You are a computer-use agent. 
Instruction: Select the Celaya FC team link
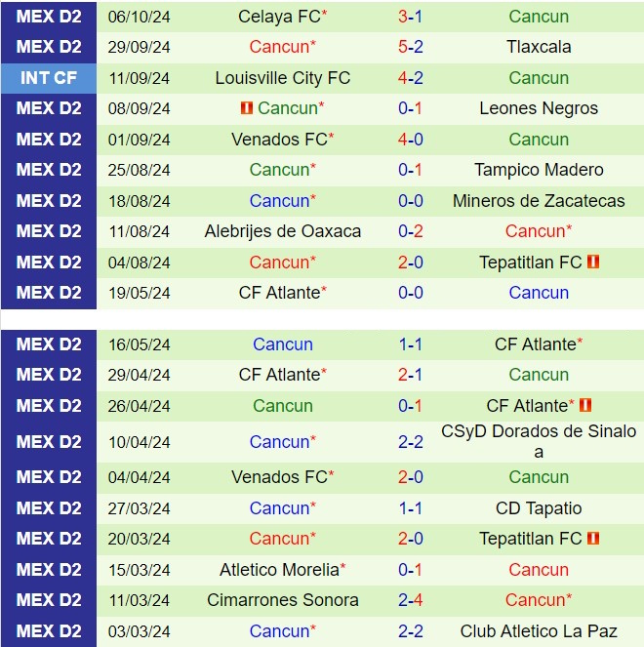point(278,17)
